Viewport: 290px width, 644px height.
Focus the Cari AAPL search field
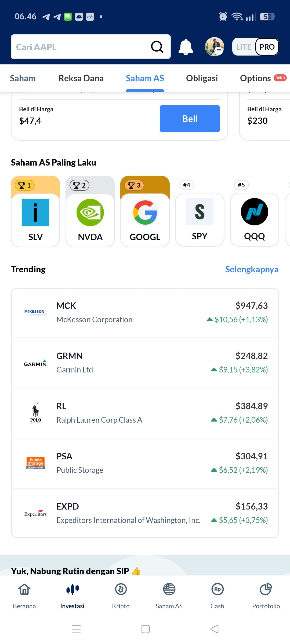pyautogui.click(x=81, y=47)
